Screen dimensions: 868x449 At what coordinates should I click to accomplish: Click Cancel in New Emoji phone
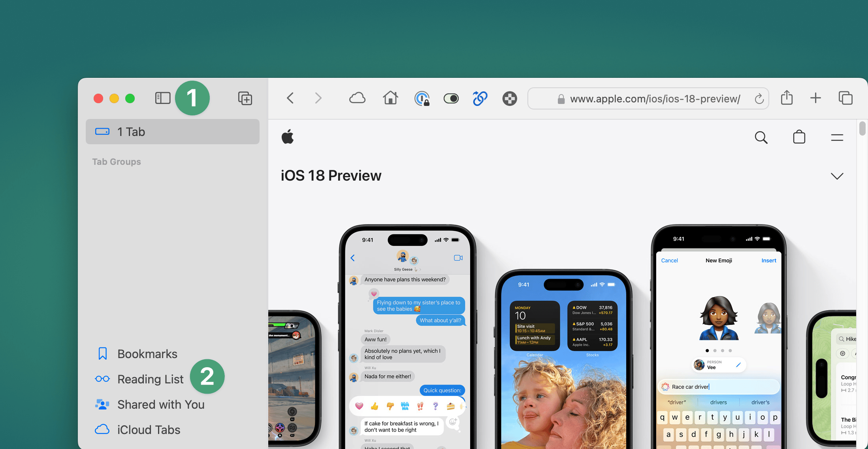click(x=669, y=260)
